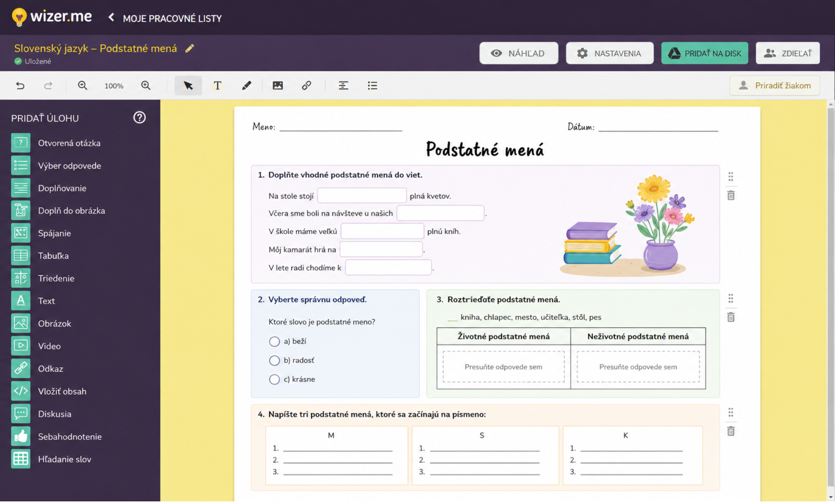Edit worksheet title with pencil icon
Screen dimensions: 835x504
pyautogui.click(x=190, y=49)
